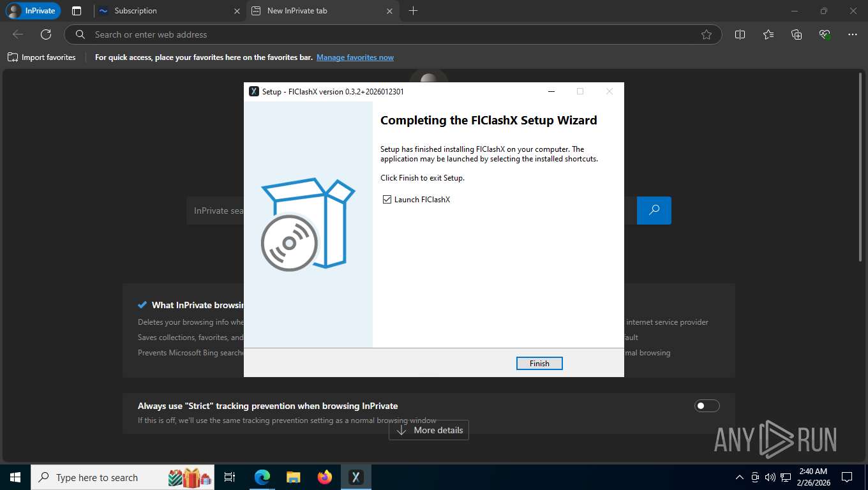Click the gift boxes icon in taskbar search box
Screen dimensions: 868x490
190,477
